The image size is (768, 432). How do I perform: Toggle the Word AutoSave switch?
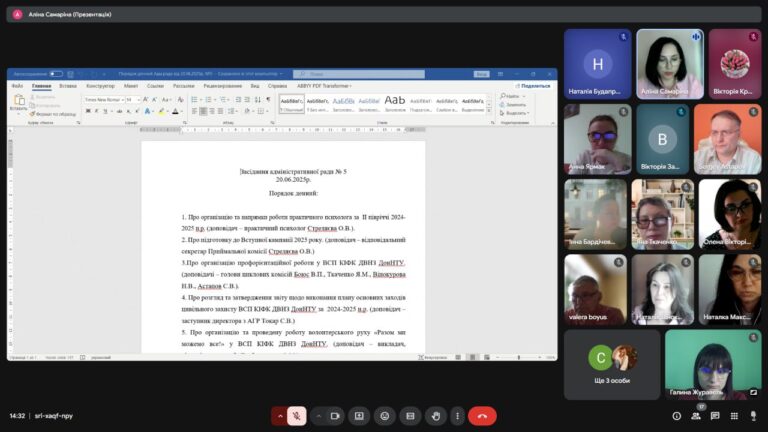point(56,74)
